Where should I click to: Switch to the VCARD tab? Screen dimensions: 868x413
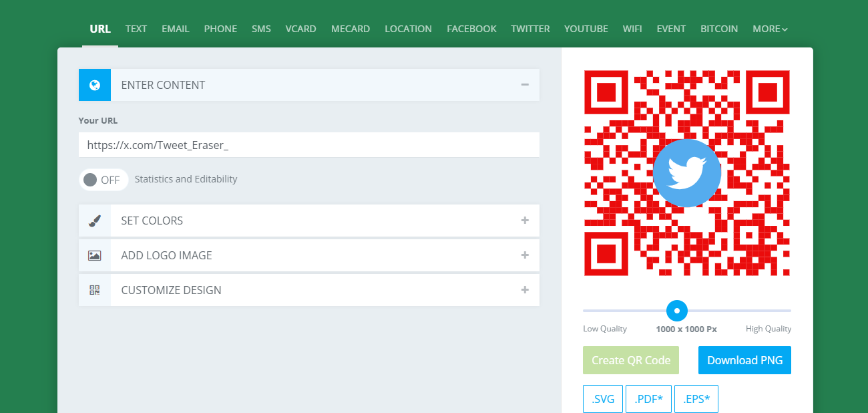(300, 29)
